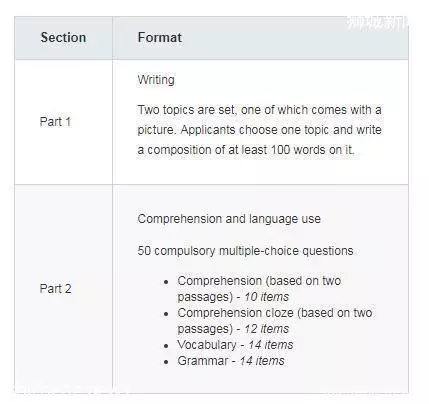Image resolution: width=429 pixels, height=404 pixels.
Task: Click the bullet dot before Vocabulary
Action: pyautogui.click(x=166, y=346)
